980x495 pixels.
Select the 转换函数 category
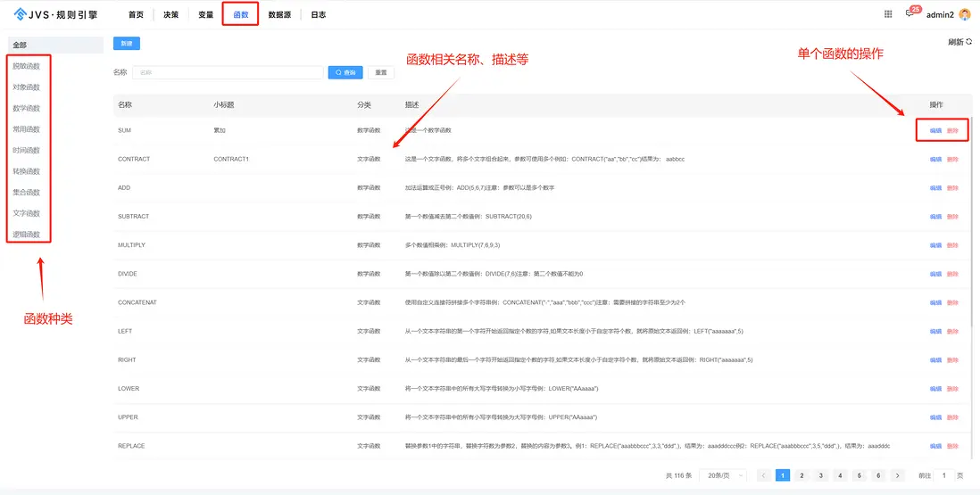point(26,171)
